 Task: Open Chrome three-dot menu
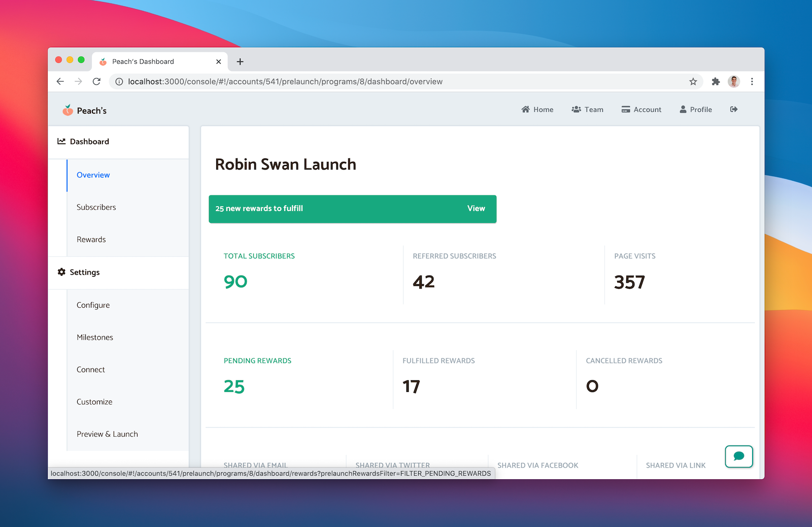[x=752, y=81]
